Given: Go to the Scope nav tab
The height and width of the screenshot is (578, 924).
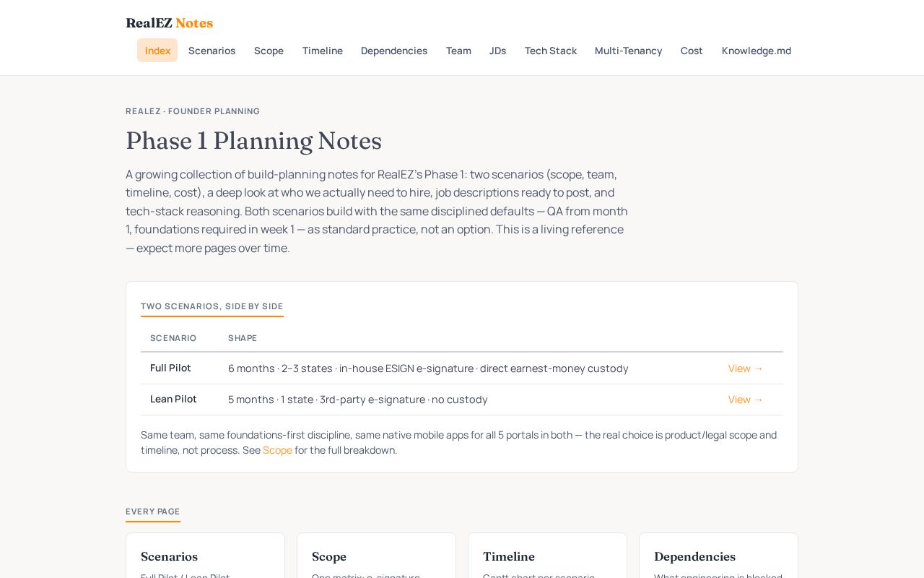Looking at the screenshot, I should click(x=269, y=51).
